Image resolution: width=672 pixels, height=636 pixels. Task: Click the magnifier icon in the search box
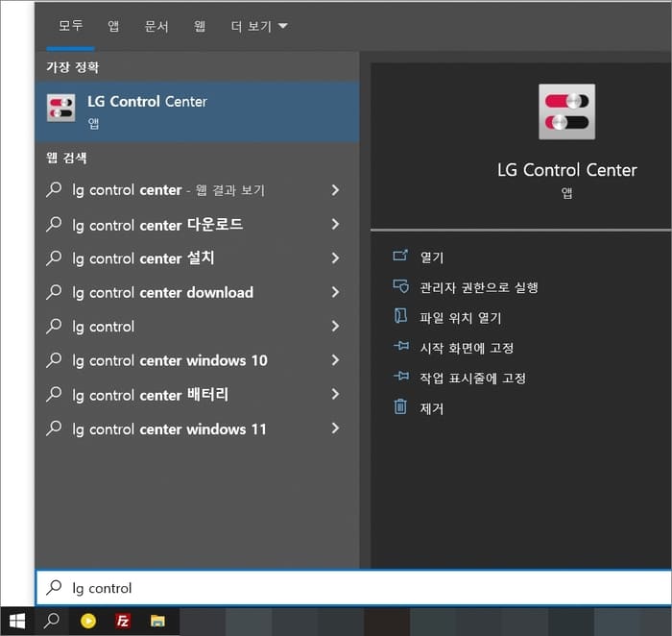pyautogui.click(x=54, y=588)
